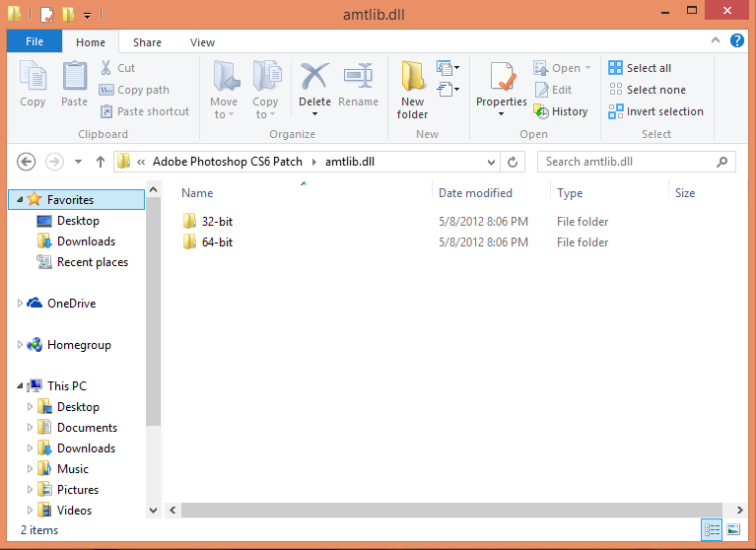Go to Adobe Photoshop CS6 Patch breadcrumb
The image size is (756, 550).
tap(228, 162)
